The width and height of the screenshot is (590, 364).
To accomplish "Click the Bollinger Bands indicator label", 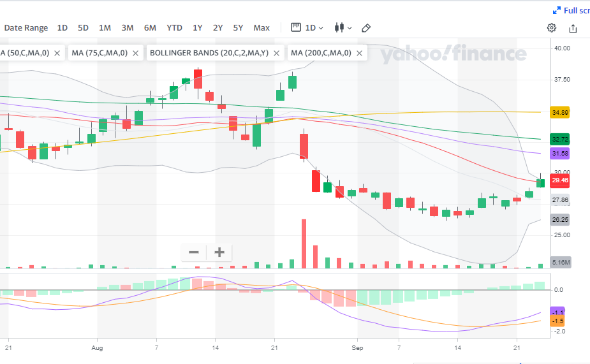I will tap(209, 53).
